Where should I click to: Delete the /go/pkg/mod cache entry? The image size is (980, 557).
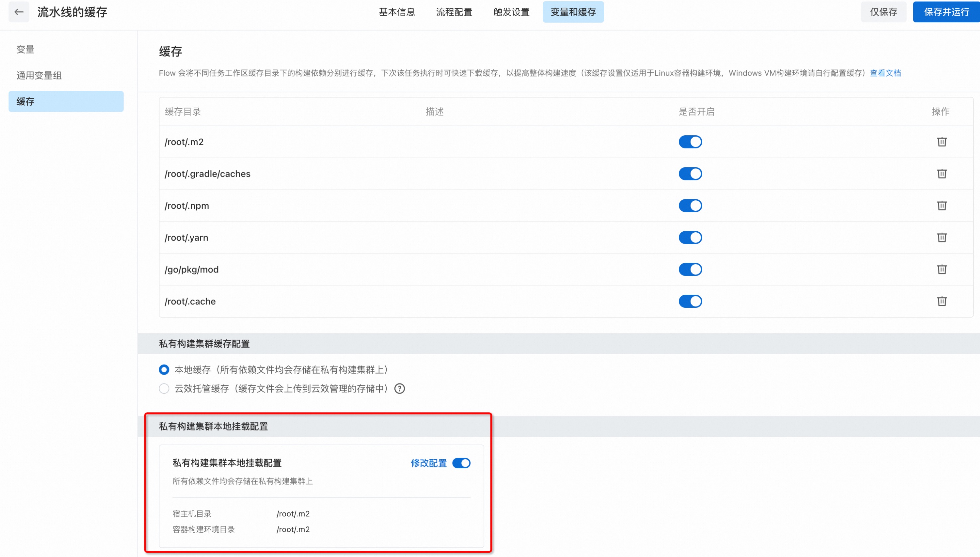pyautogui.click(x=942, y=269)
